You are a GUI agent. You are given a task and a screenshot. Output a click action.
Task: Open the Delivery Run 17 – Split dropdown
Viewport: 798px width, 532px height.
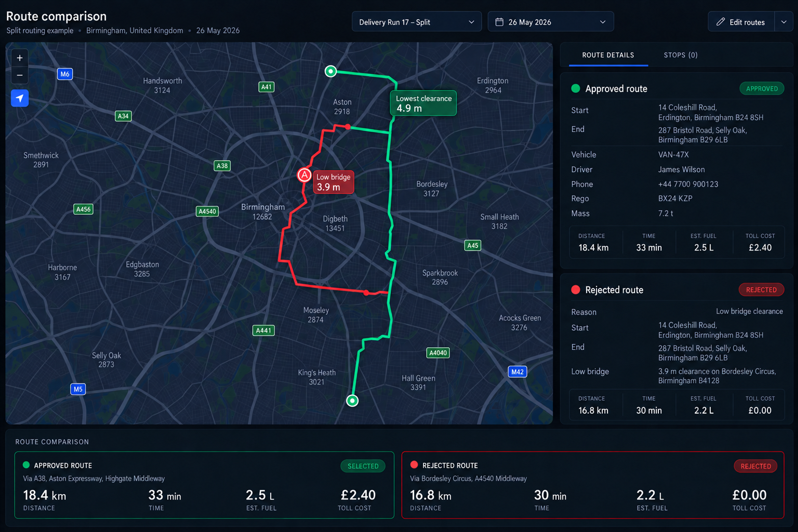[x=417, y=22]
